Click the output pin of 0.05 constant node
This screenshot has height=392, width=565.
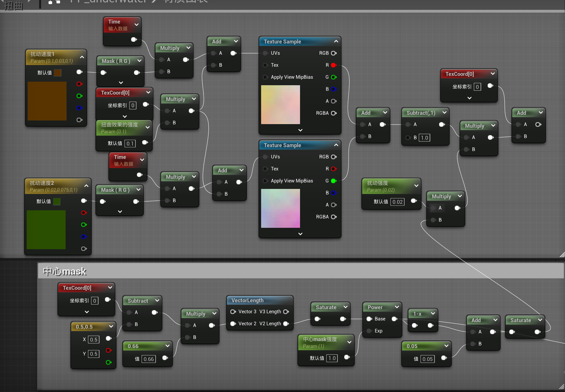[x=444, y=358]
